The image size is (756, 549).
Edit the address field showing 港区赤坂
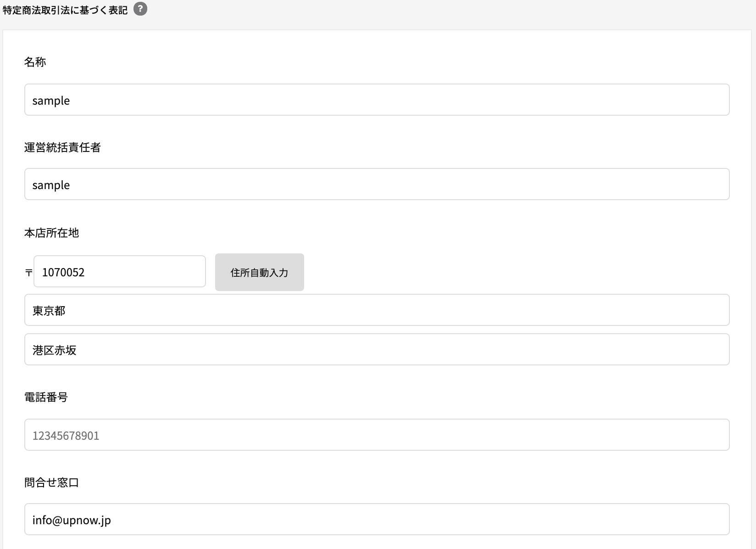(x=377, y=349)
